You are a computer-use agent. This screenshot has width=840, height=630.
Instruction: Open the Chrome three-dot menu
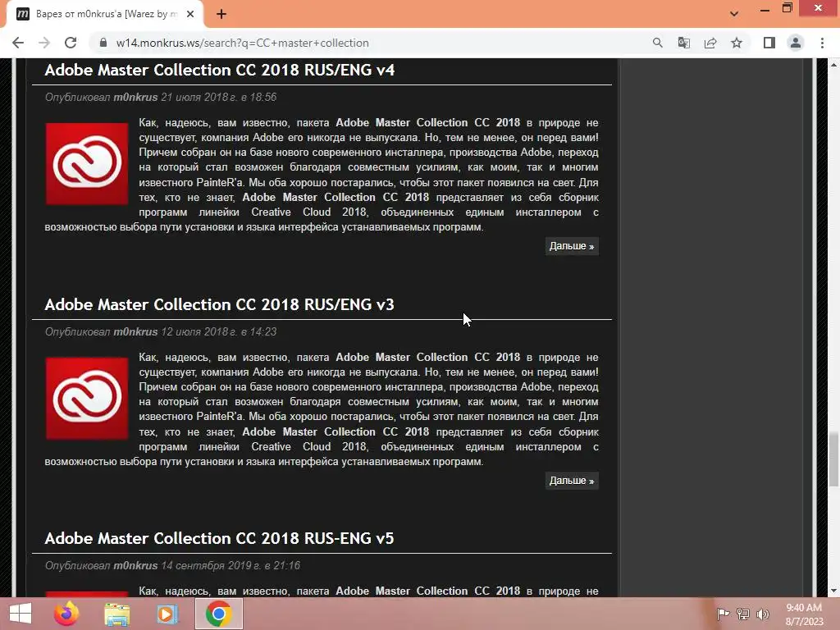click(822, 43)
